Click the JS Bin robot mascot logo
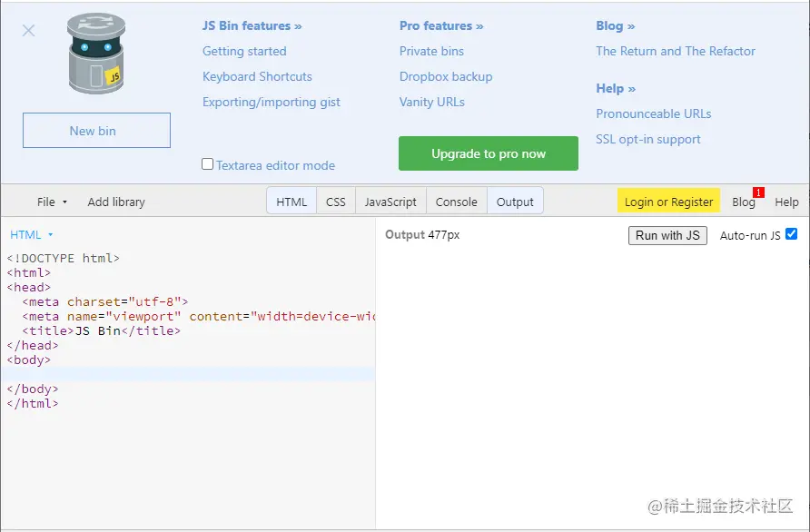This screenshot has width=810, height=532. pyautogui.click(x=96, y=54)
